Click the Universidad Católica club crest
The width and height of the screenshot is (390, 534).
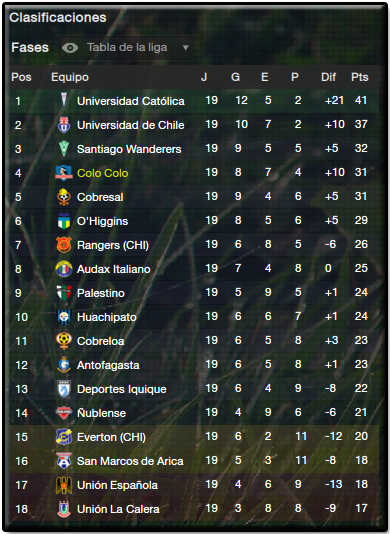[x=64, y=100]
